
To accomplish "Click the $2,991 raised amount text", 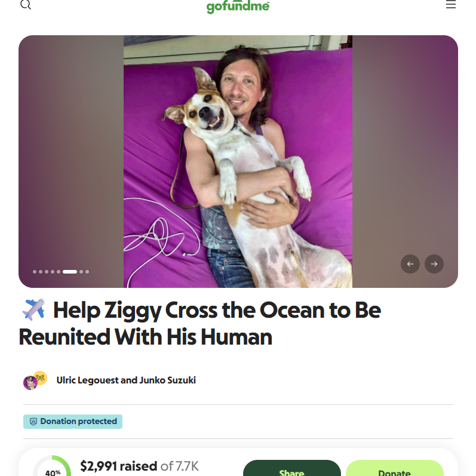I will coord(118,466).
